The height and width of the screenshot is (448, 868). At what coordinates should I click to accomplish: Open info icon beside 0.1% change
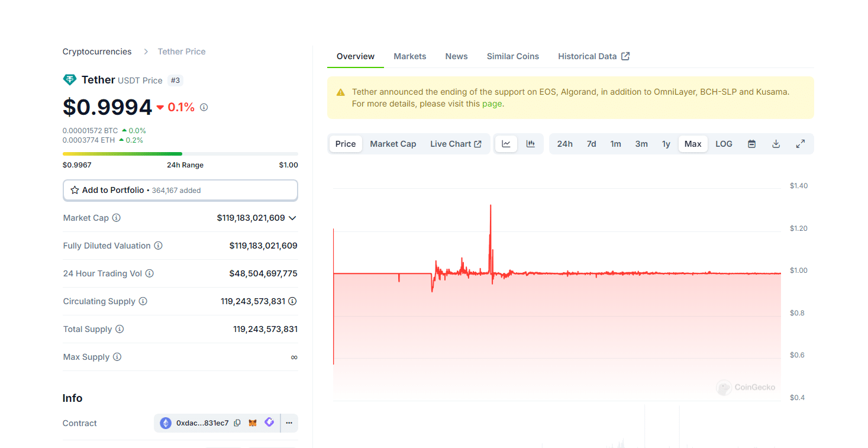tap(204, 107)
